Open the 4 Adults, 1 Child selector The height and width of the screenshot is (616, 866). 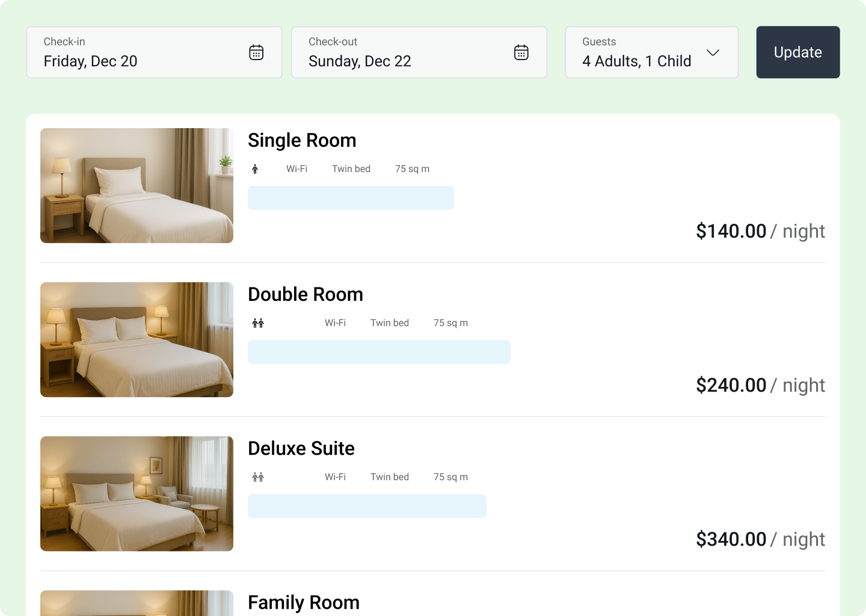(x=636, y=61)
